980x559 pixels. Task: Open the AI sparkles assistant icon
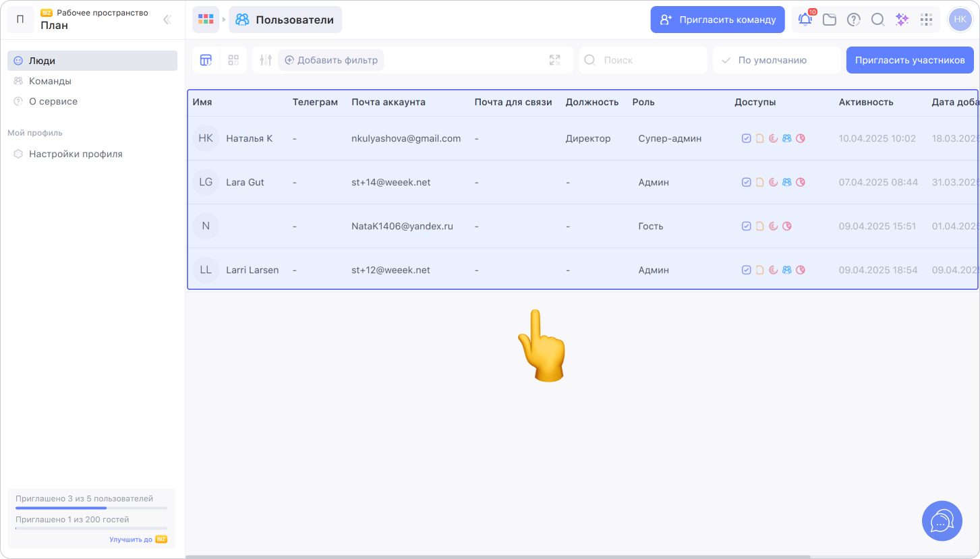pos(902,20)
